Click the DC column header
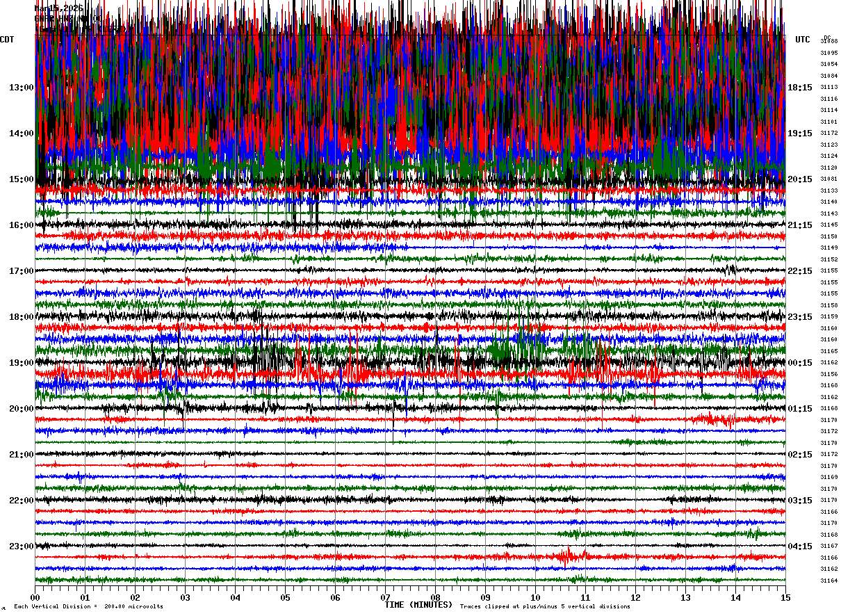The height and width of the screenshot is (616, 841). pos(827,38)
